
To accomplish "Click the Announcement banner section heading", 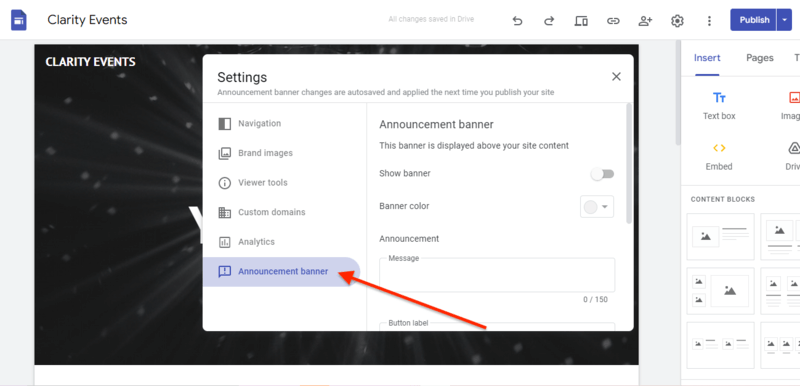I will tap(436, 124).
